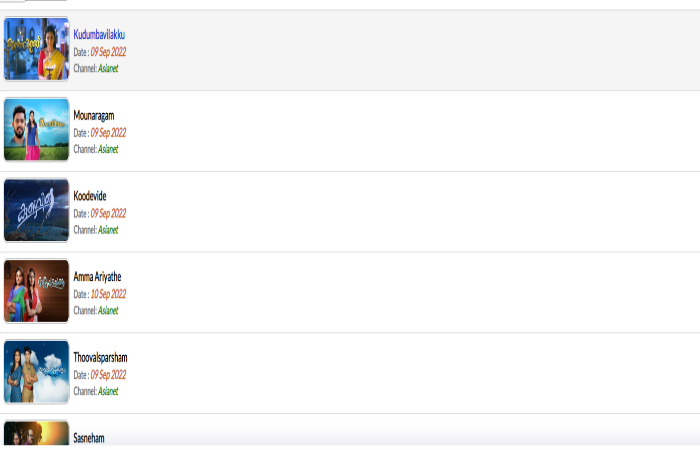Click Asianet channel under Thoovalsparsham
This screenshot has width=700, height=450.
pyautogui.click(x=108, y=391)
